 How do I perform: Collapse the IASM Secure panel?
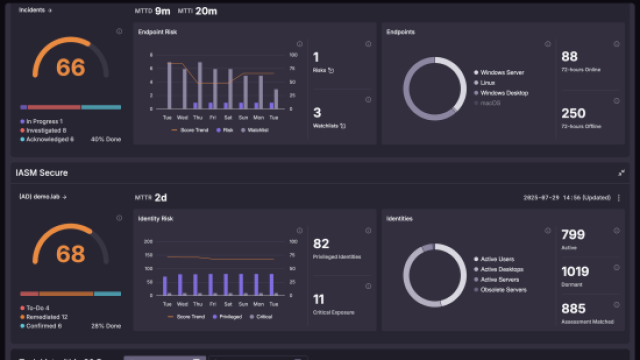(621, 173)
